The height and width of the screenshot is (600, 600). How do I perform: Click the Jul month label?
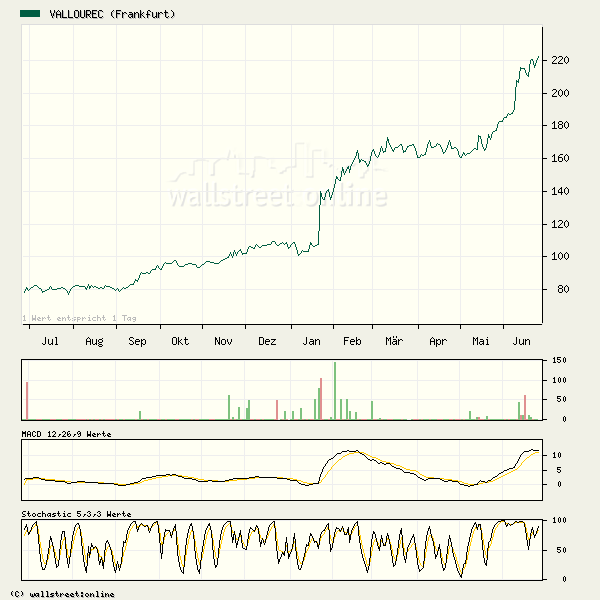[x=50, y=341]
